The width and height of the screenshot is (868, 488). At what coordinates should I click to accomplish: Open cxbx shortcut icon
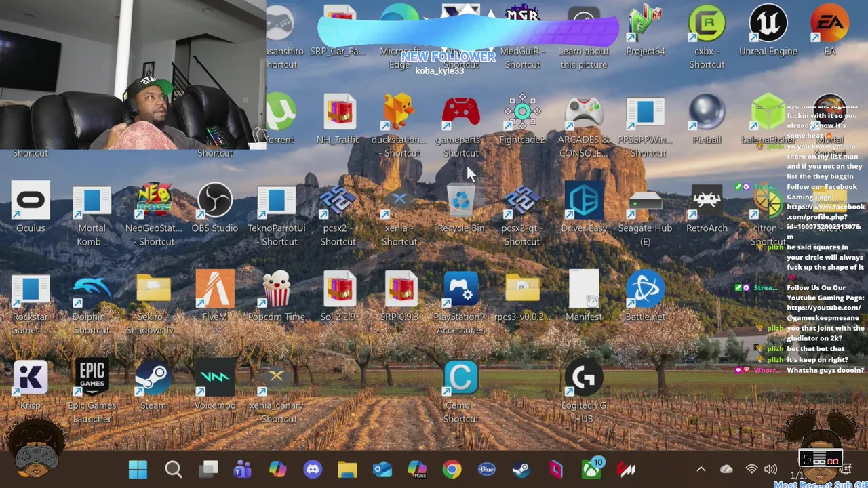click(707, 24)
